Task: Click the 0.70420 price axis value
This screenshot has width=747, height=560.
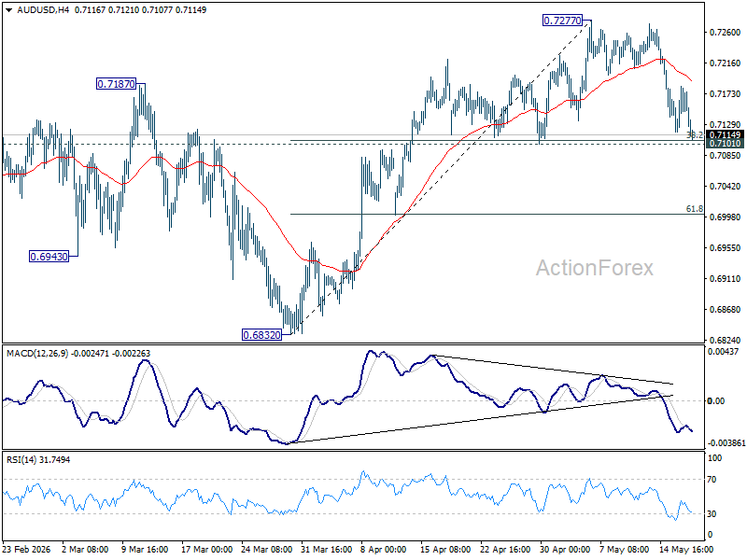Action: coord(726,186)
